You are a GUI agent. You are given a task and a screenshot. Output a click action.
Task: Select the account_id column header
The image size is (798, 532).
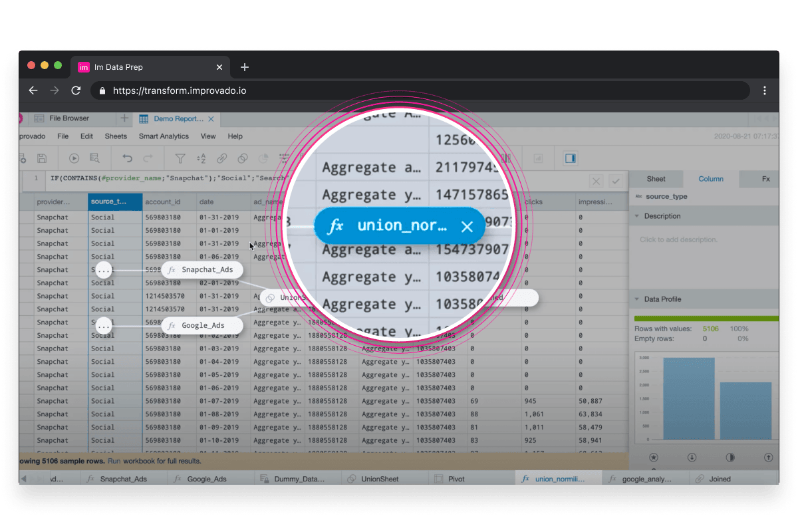point(170,201)
